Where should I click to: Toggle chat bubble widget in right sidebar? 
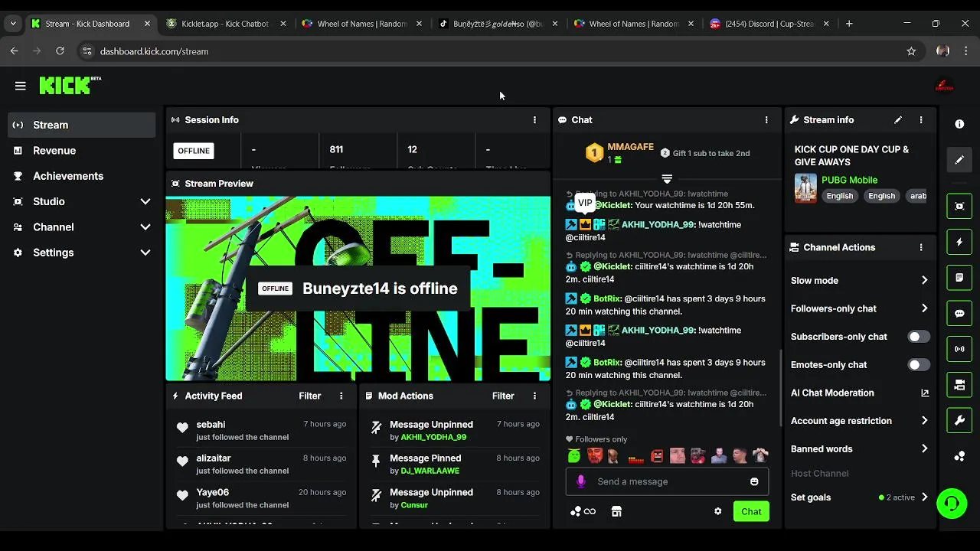(x=959, y=313)
